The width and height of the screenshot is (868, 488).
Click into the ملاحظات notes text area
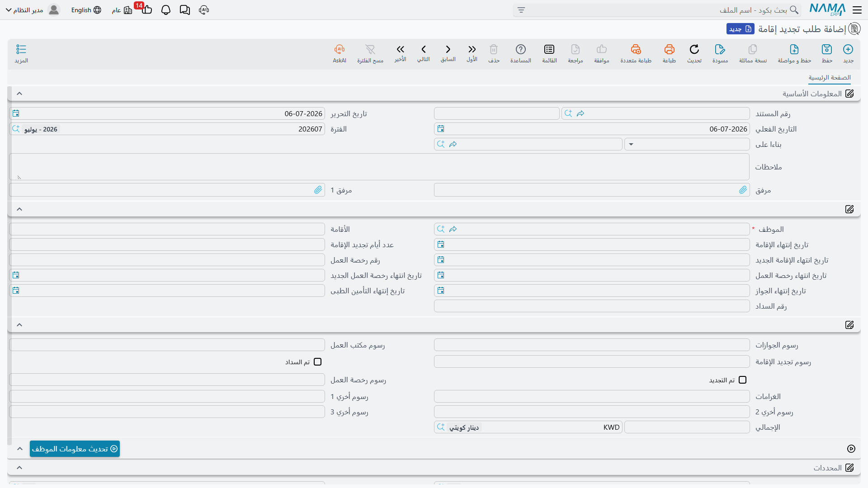pos(379,167)
